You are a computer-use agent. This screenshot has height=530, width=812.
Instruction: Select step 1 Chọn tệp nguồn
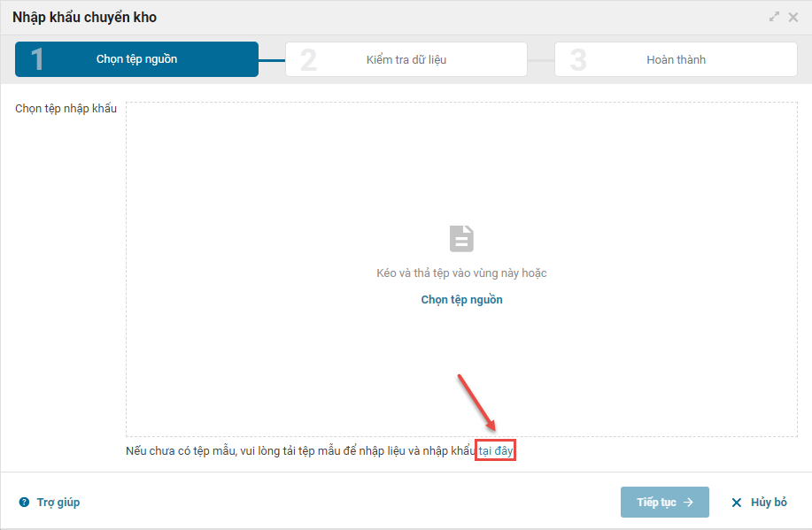136,59
